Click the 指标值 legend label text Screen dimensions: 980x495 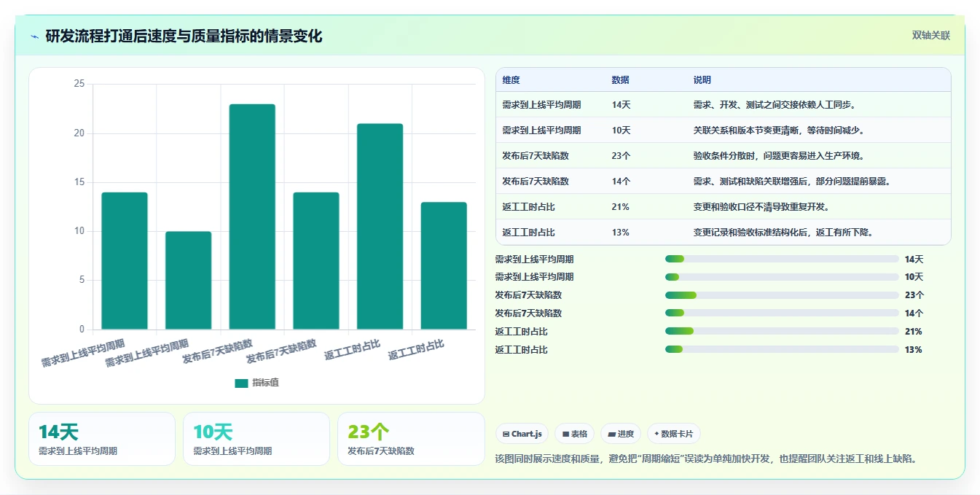coord(266,383)
